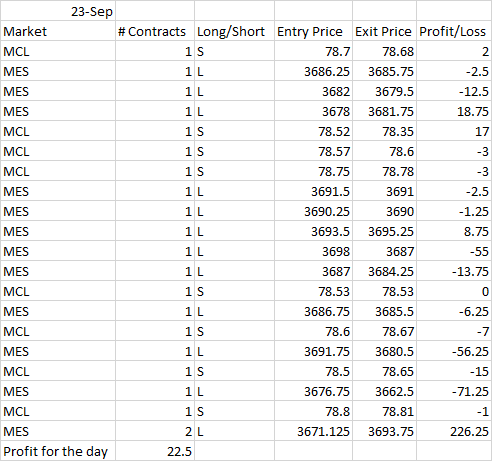
Task: Select the cell with 2 contracts
Action: 155,431
